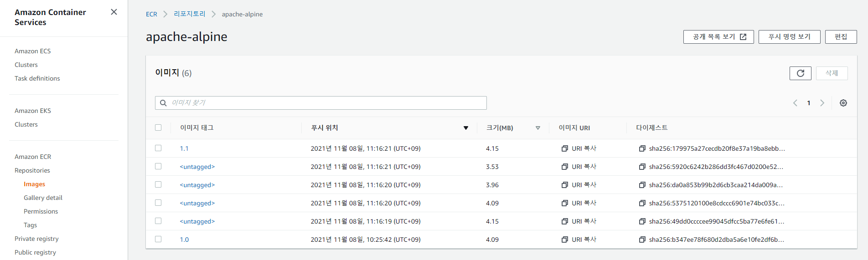
Task: Go to next page arrow
Action: pos(822,103)
